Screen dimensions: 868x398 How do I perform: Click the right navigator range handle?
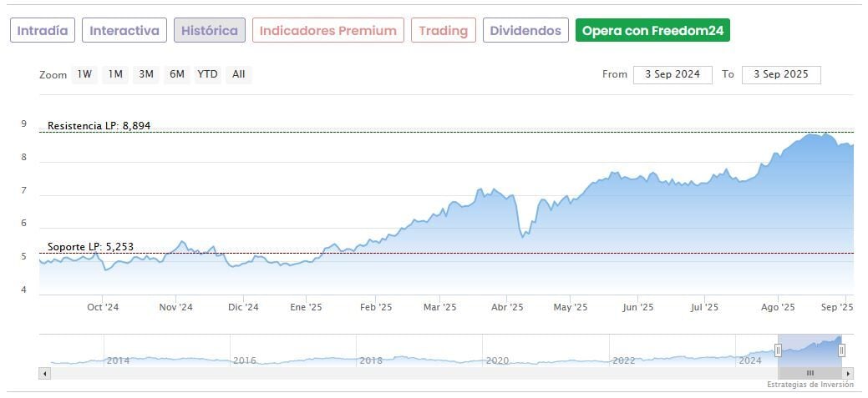(x=841, y=350)
